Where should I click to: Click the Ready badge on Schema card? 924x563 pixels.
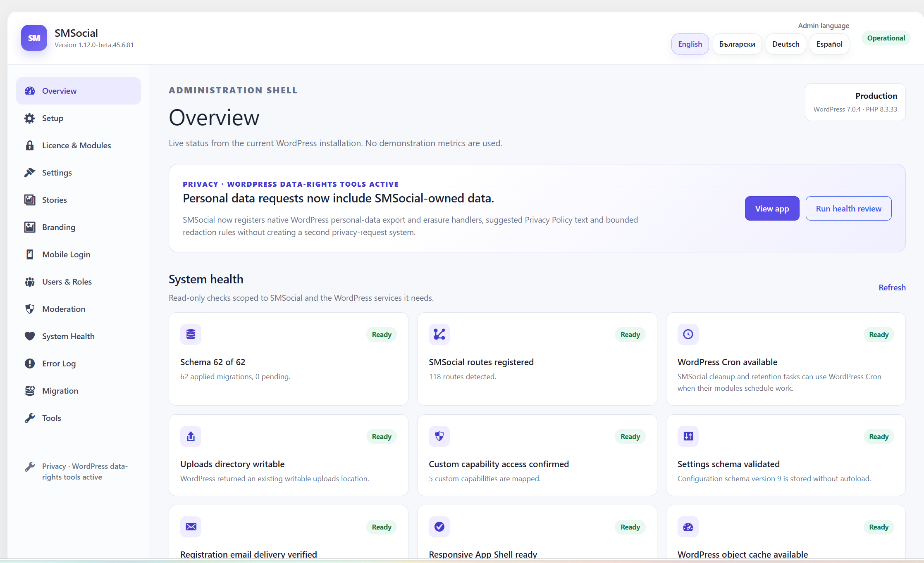(381, 335)
